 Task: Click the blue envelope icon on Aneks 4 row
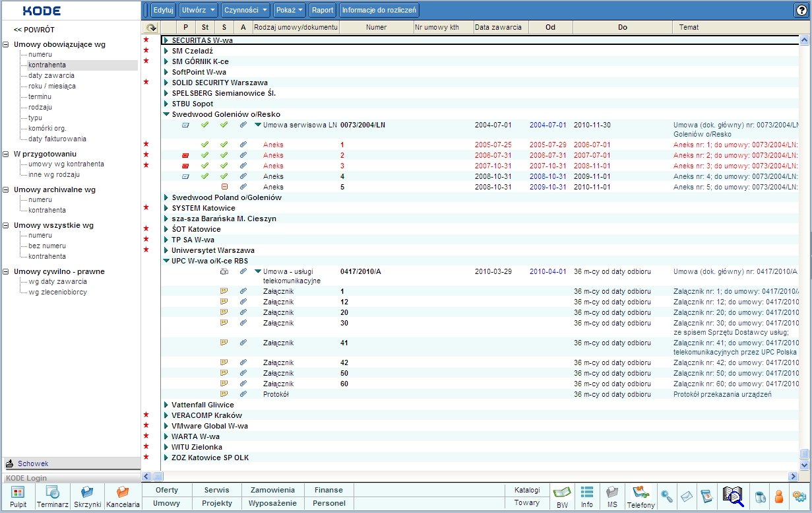(186, 176)
